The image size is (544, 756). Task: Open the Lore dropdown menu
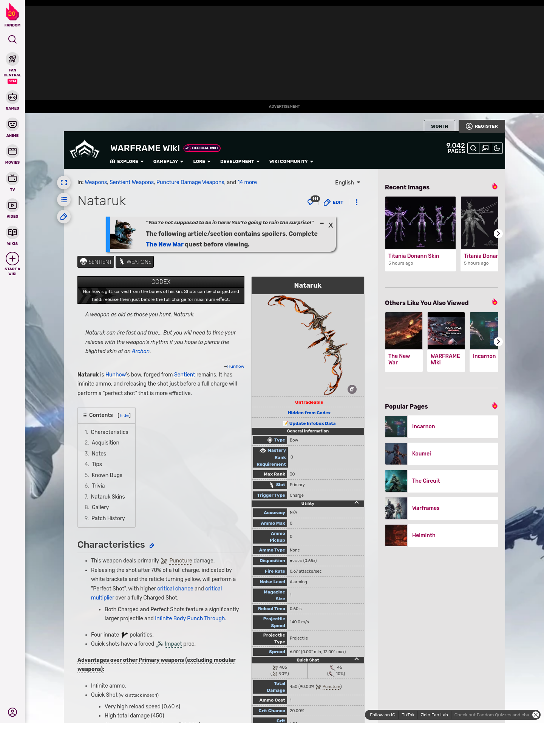(202, 161)
